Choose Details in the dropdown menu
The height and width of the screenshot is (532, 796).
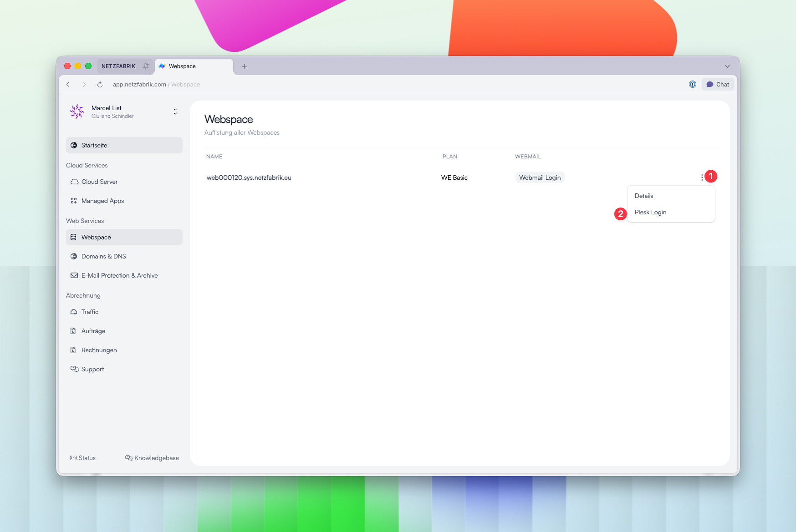643,196
